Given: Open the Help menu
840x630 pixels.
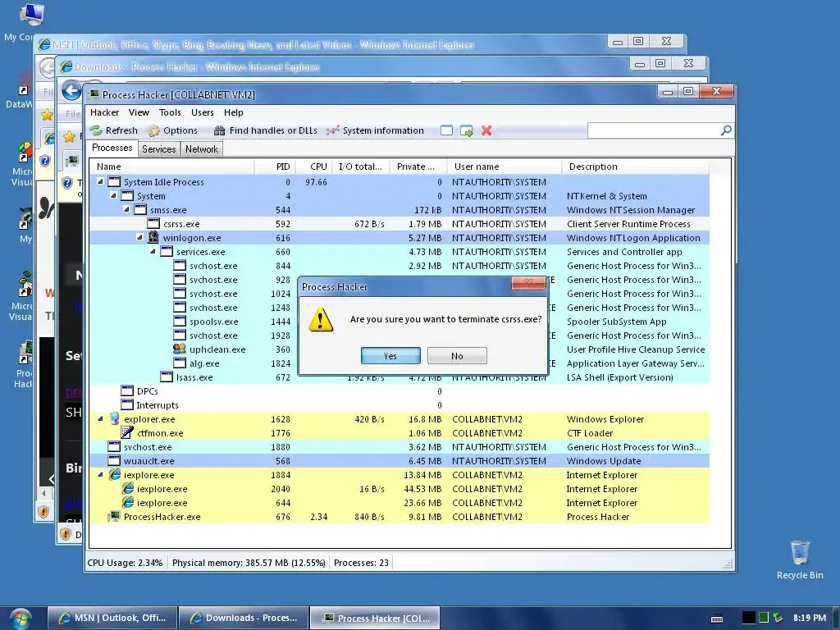Looking at the screenshot, I should (234, 112).
